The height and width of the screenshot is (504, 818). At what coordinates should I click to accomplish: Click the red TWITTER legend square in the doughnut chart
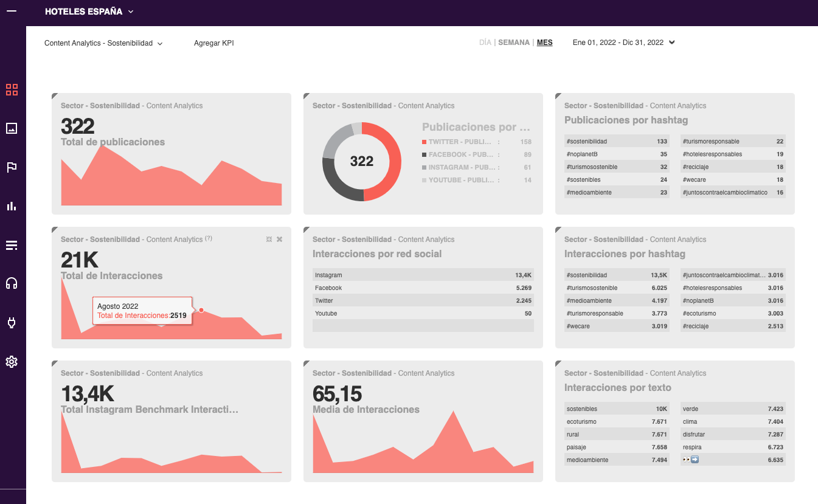point(425,141)
